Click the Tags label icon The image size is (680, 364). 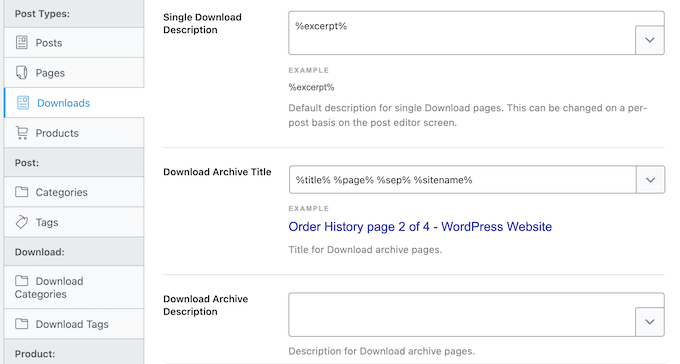pyautogui.click(x=21, y=222)
